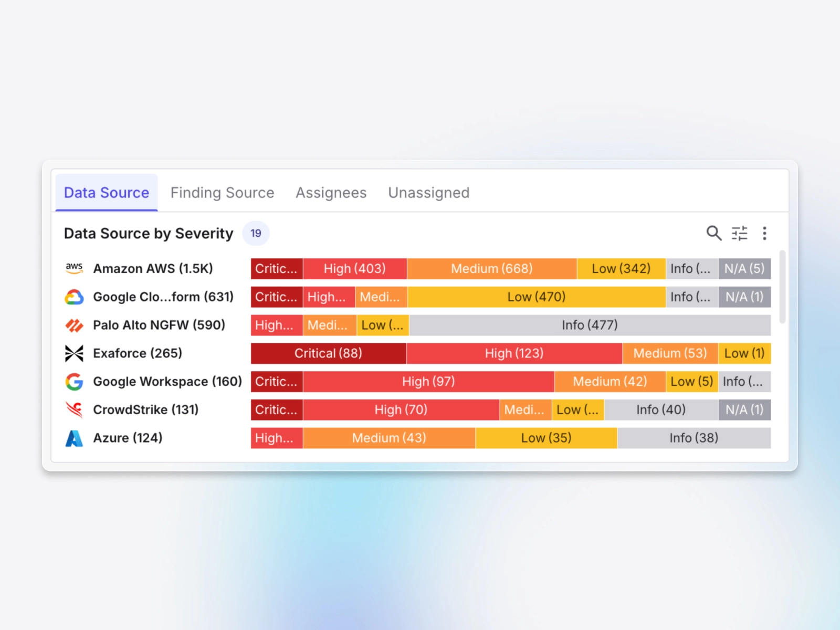Switch to the Data Source tab
The height and width of the screenshot is (630, 840).
tap(107, 193)
